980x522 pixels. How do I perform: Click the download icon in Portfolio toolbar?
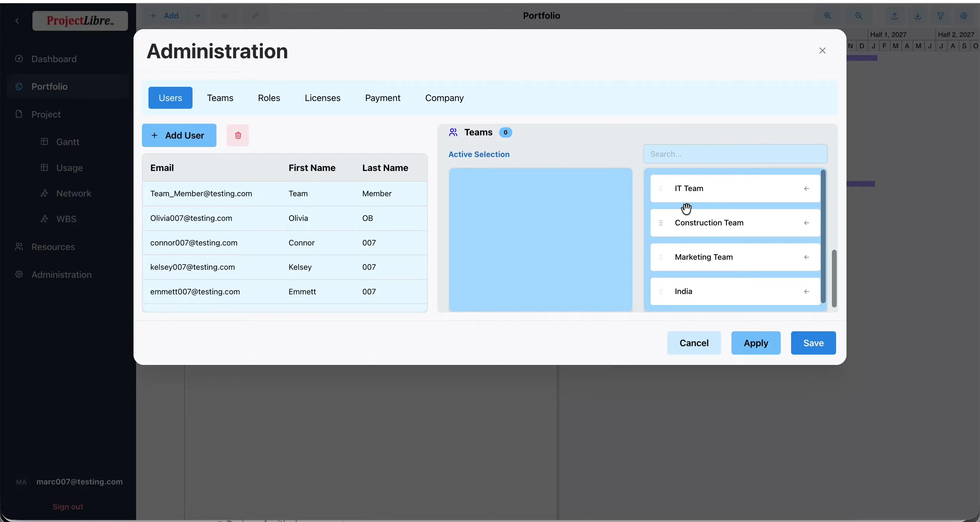pyautogui.click(x=918, y=16)
